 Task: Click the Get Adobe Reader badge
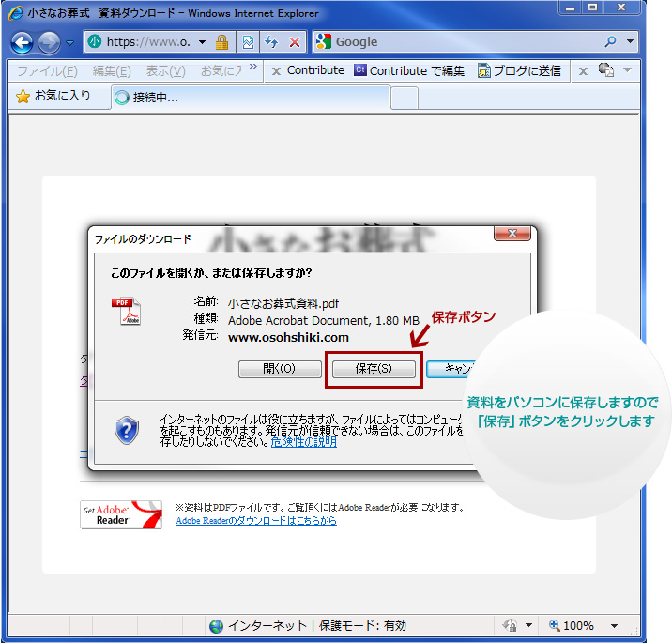coord(121,514)
